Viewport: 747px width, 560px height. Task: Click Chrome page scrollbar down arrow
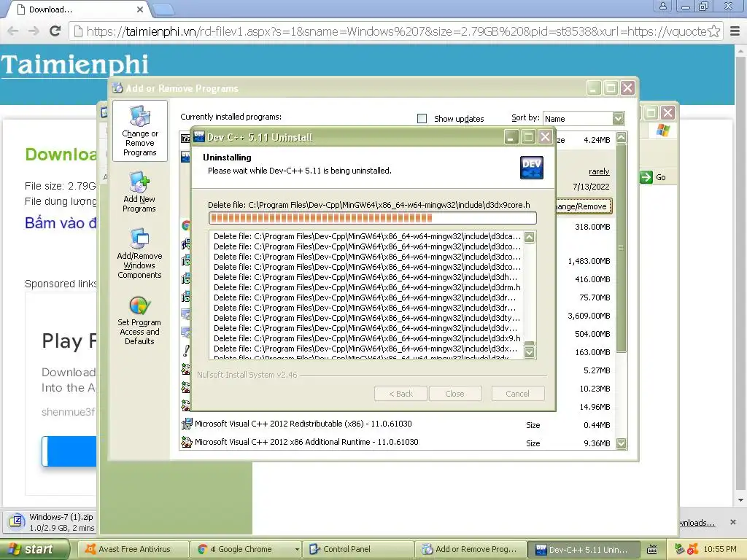(x=741, y=500)
